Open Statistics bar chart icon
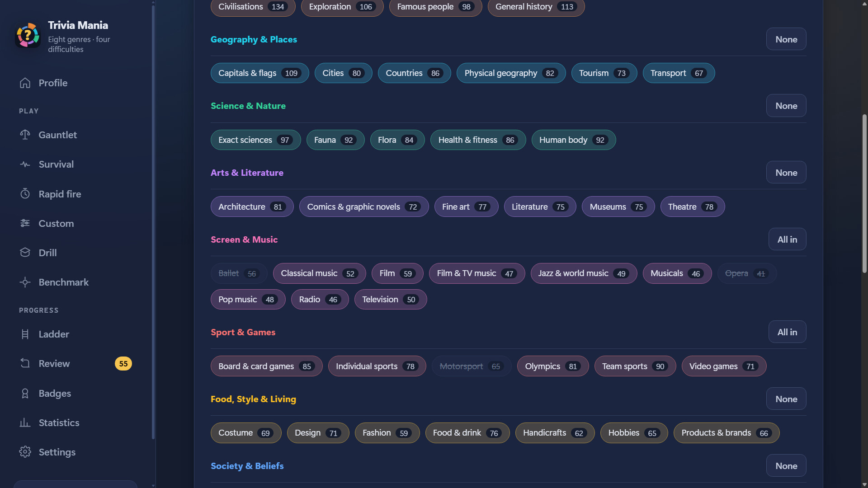Viewport: 868px width, 488px height. (25, 423)
